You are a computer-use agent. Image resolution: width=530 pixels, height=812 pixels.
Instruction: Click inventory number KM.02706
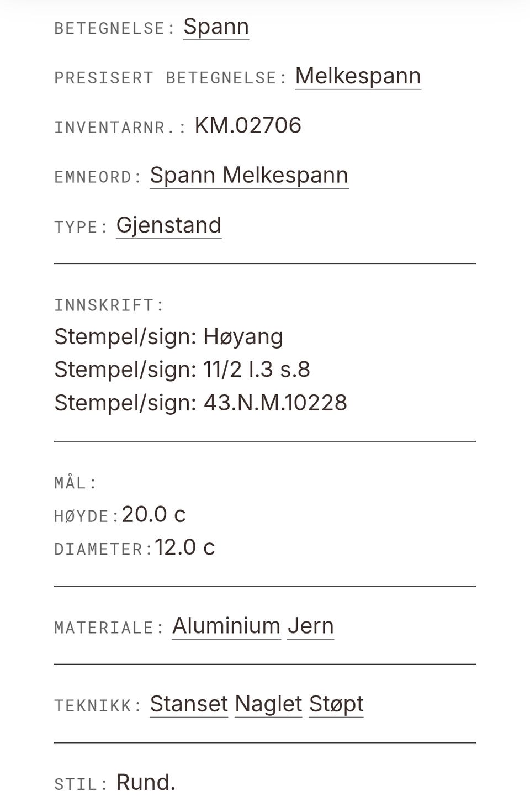[x=248, y=125]
